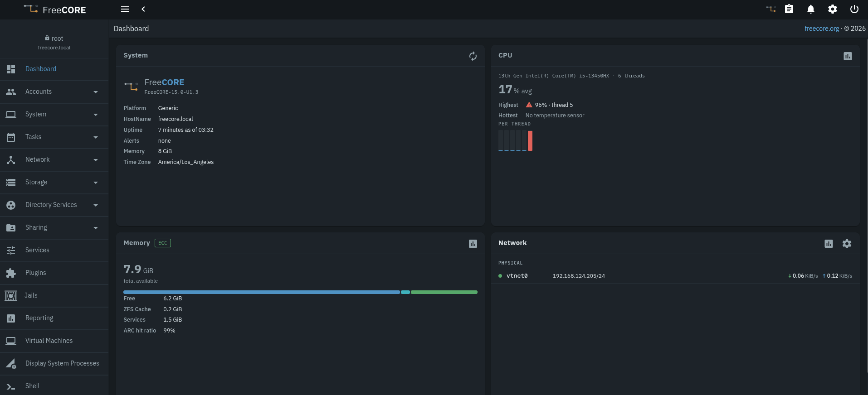Image resolution: width=868 pixels, height=395 pixels.
Task: Click the red thread 5 CPU bar
Action: 530,140
